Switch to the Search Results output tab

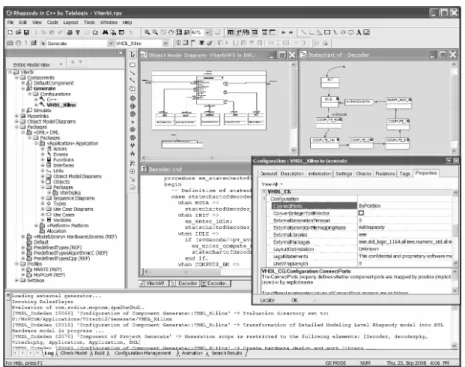pos(227,353)
